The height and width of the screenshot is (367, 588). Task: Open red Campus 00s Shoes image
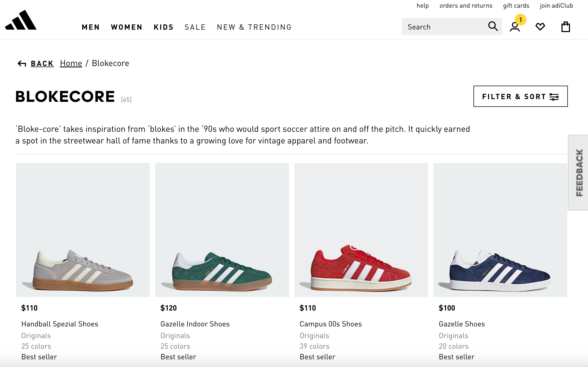361,230
